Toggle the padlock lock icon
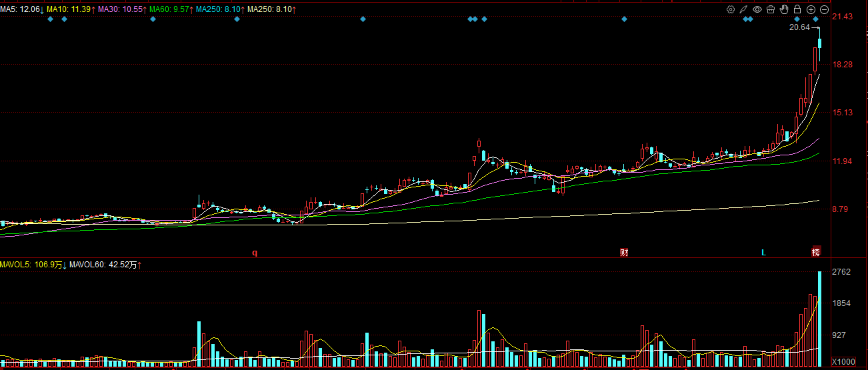868x370 pixels. [x=797, y=9]
